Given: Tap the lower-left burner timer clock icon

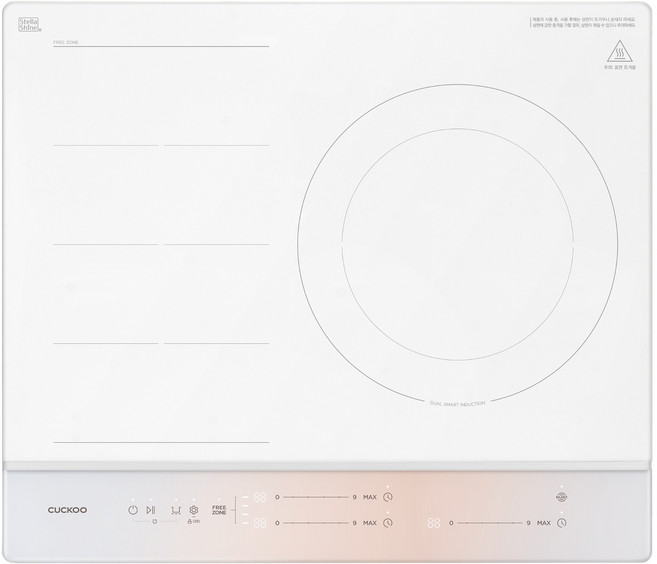Looking at the screenshot, I should coord(388,523).
